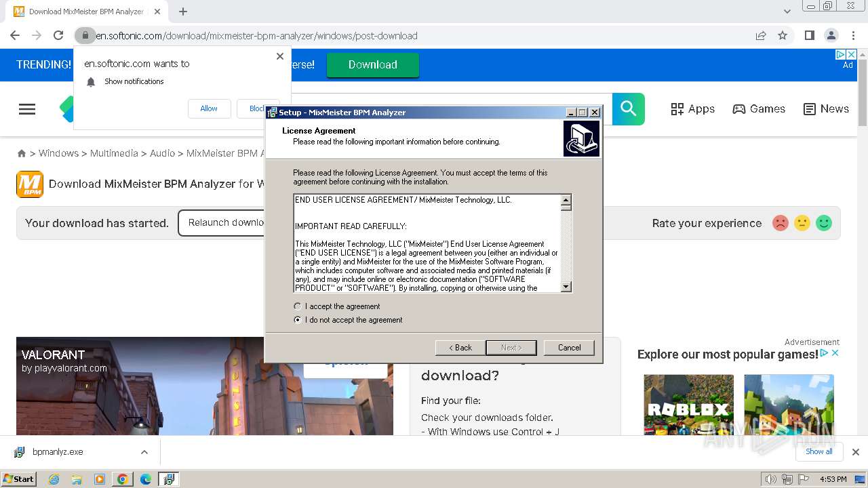Screen dimensions: 868x488
Task: Open Internet Explorer from taskbar
Action: pos(54,479)
